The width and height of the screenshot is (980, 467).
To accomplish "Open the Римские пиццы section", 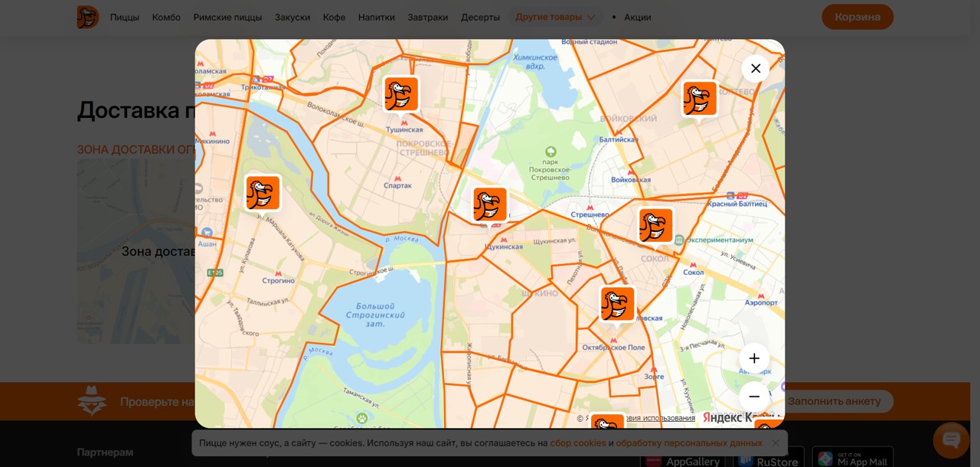I will tap(227, 17).
